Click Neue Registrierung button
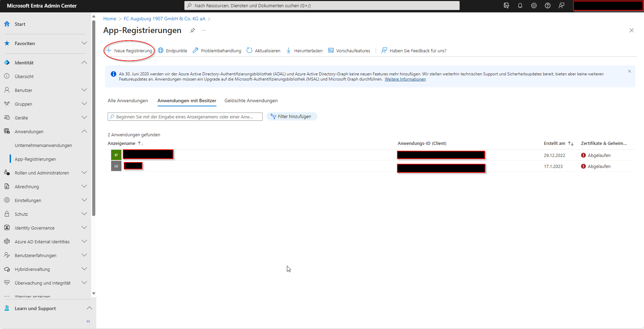Image resolution: width=644 pixels, height=329 pixels. 129,51
